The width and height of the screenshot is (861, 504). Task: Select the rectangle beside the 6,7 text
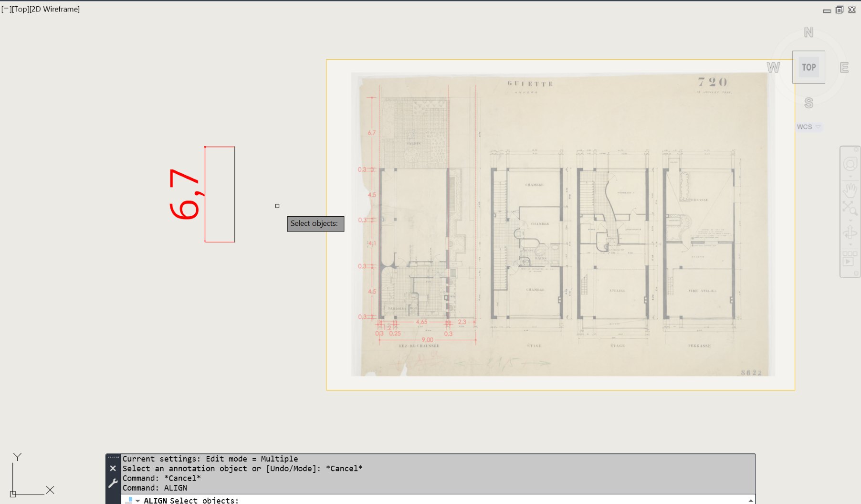pos(234,194)
